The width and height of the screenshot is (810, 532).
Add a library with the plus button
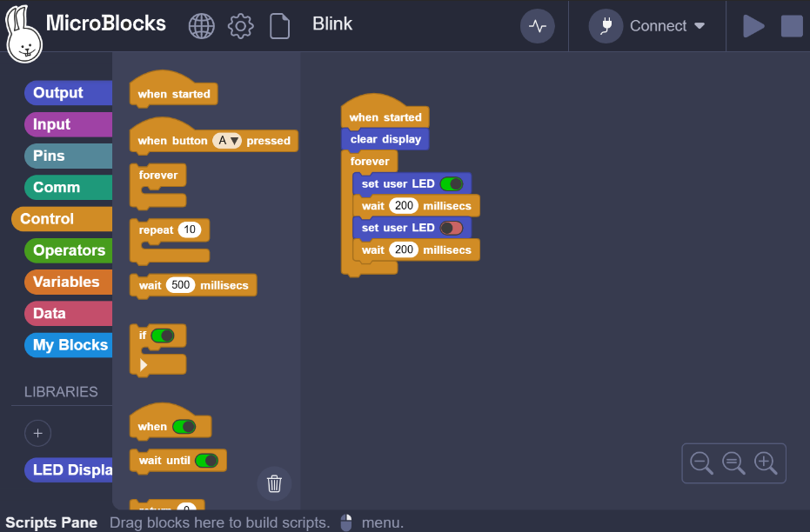tap(37, 433)
